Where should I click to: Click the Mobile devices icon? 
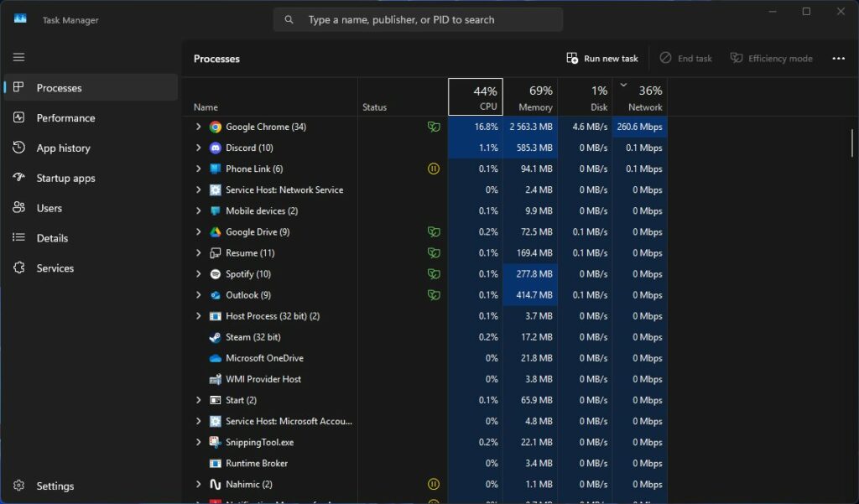216,211
